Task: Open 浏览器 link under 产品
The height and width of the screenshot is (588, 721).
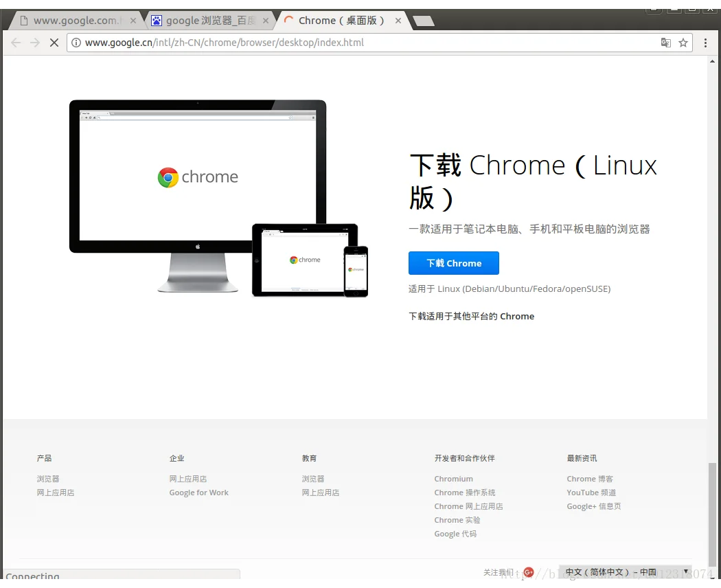Action: point(48,479)
